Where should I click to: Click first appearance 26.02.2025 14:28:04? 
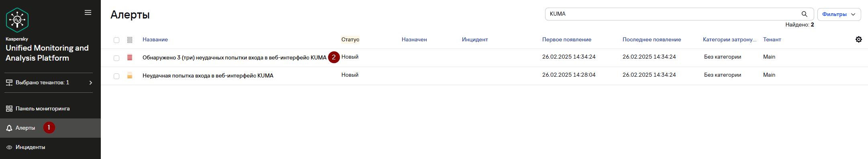(569, 75)
